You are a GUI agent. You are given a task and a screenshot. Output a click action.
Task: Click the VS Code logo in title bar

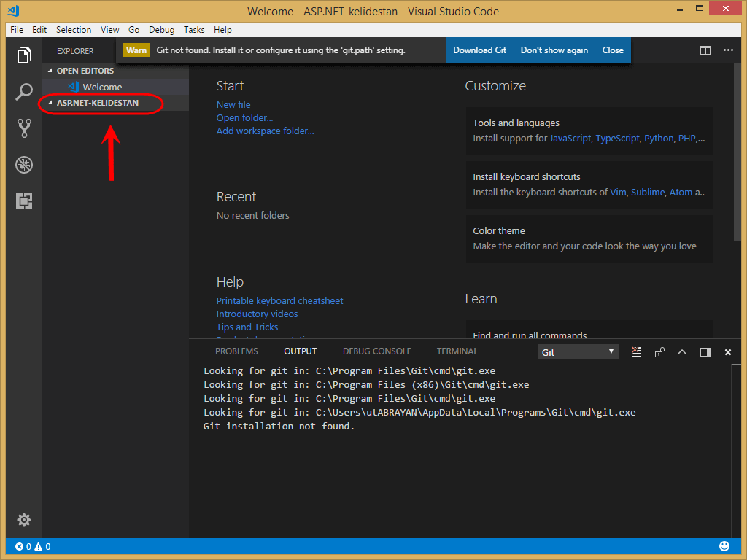pos(14,10)
